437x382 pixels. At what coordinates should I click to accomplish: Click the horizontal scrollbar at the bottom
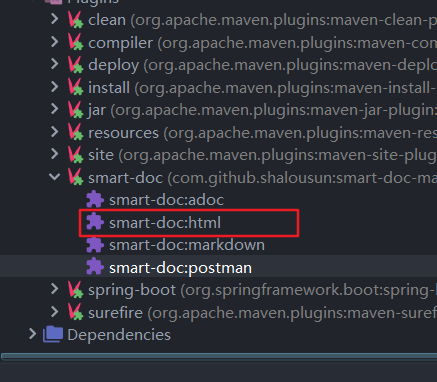pos(219,357)
